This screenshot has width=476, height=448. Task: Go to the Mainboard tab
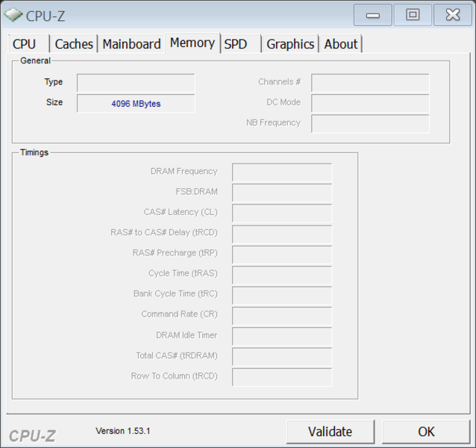coord(131,44)
